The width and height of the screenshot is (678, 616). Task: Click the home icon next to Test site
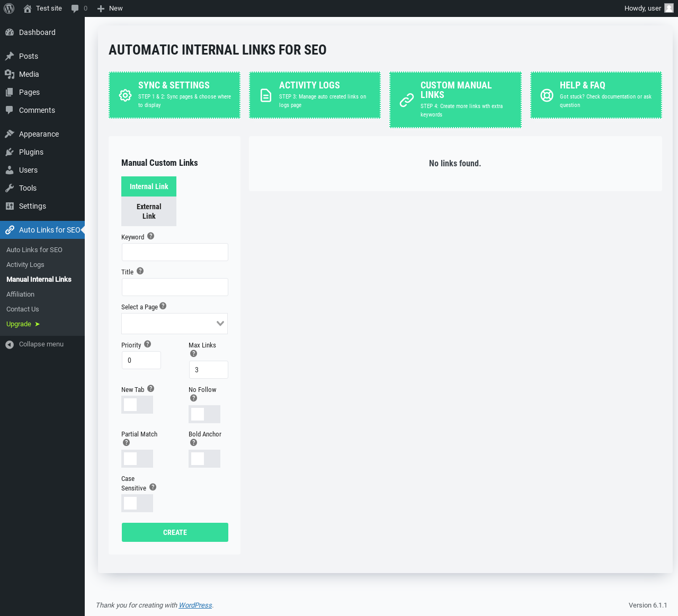pyautogui.click(x=28, y=8)
